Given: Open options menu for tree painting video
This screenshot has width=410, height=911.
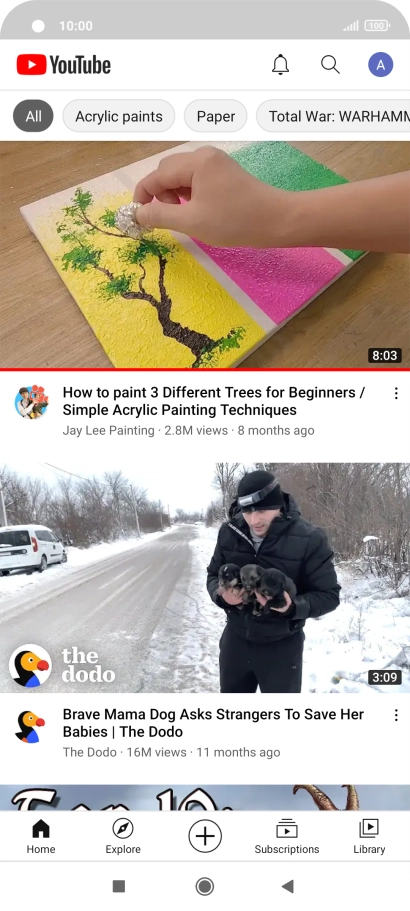Looking at the screenshot, I should [x=396, y=393].
